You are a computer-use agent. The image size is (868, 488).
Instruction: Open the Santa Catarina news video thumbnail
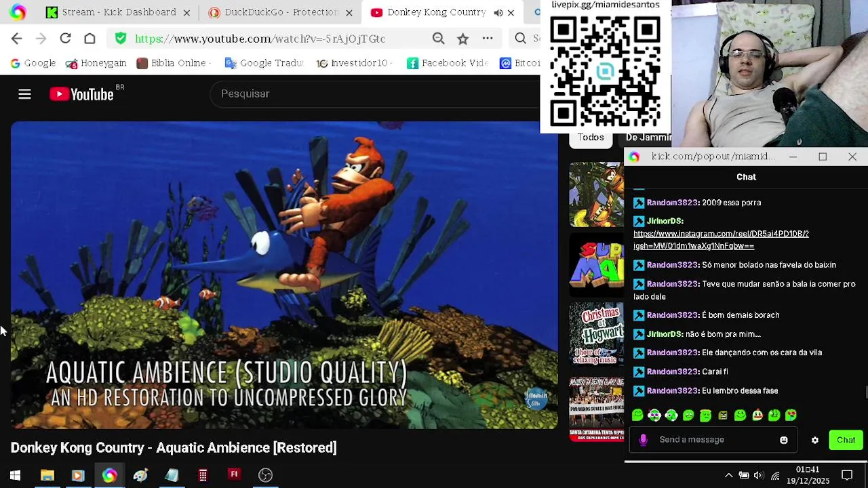pos(596,409)
